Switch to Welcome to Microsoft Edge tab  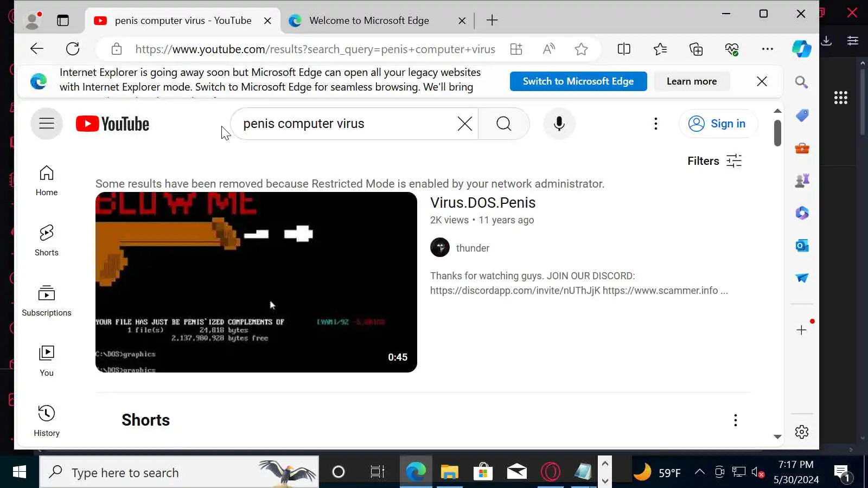tap(369, 21)
